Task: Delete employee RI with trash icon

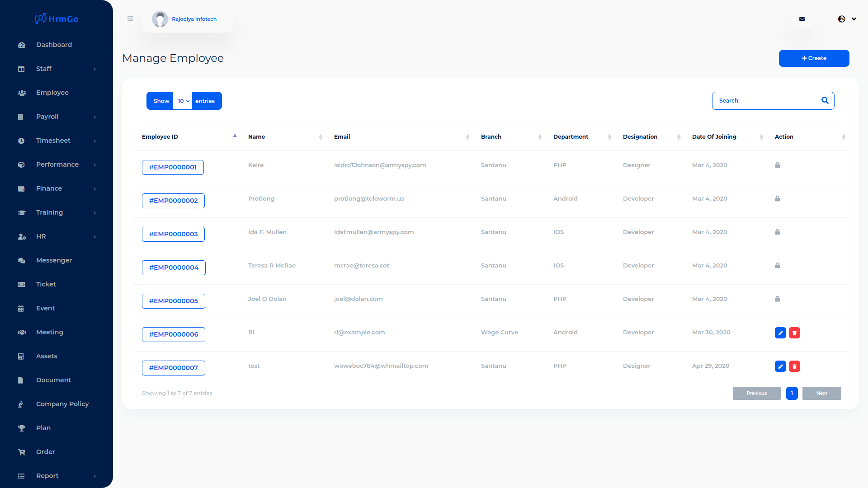Action: (x=794, y=333)
